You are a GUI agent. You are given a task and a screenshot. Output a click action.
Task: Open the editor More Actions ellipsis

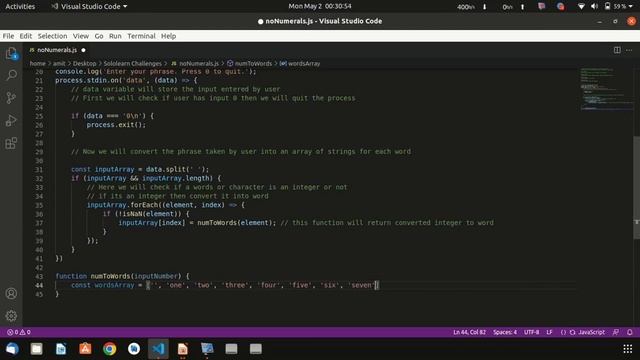629,50
